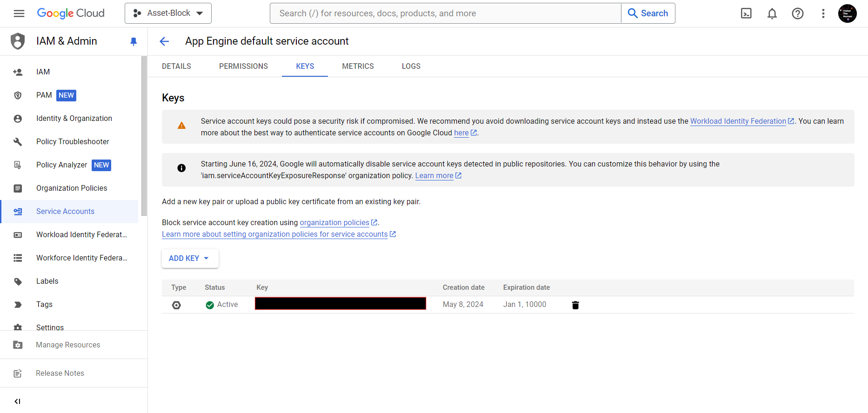This screenshot has height=413, width=868.
Task: Click the IAM & Admin shield icon
Action: 18,41
